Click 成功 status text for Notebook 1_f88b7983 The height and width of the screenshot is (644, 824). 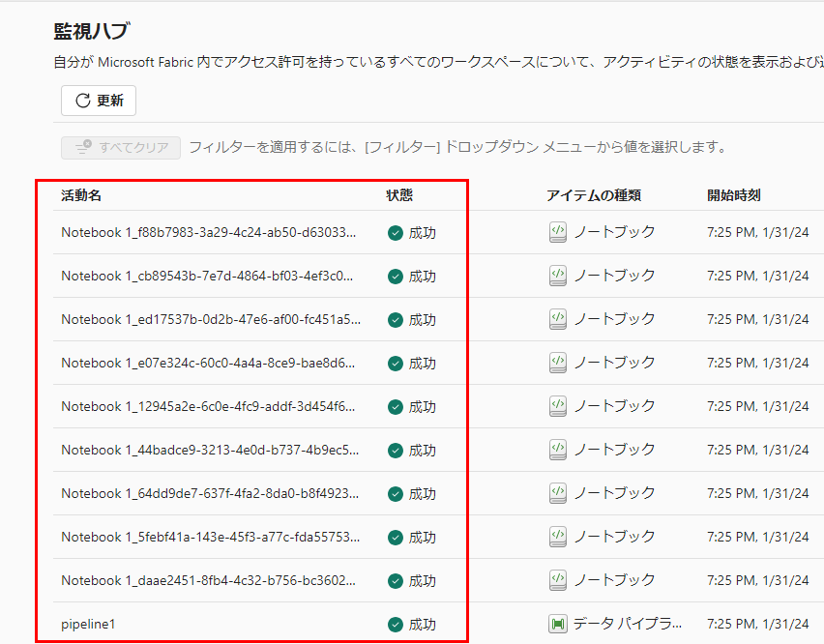coord(422,233)
